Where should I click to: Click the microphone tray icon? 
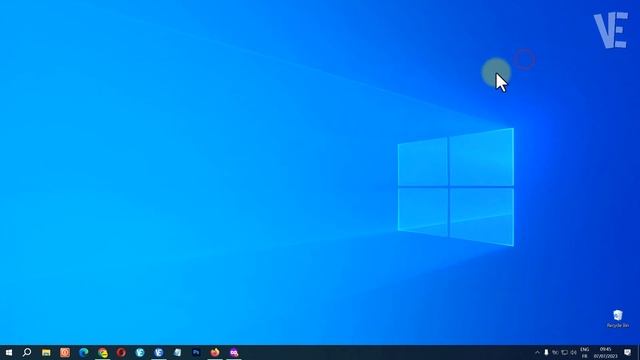(x=546, y=352)
